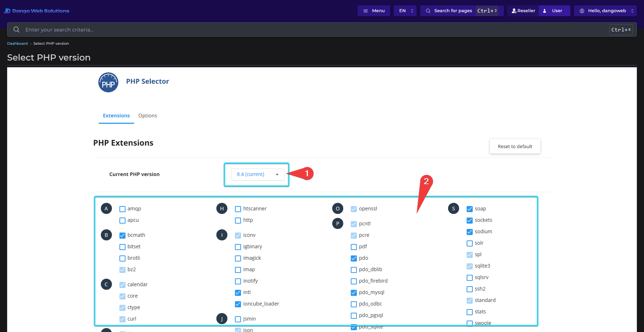Switch to the Extensions tab
The image size is (644, 332).
(x=116, y=116)
